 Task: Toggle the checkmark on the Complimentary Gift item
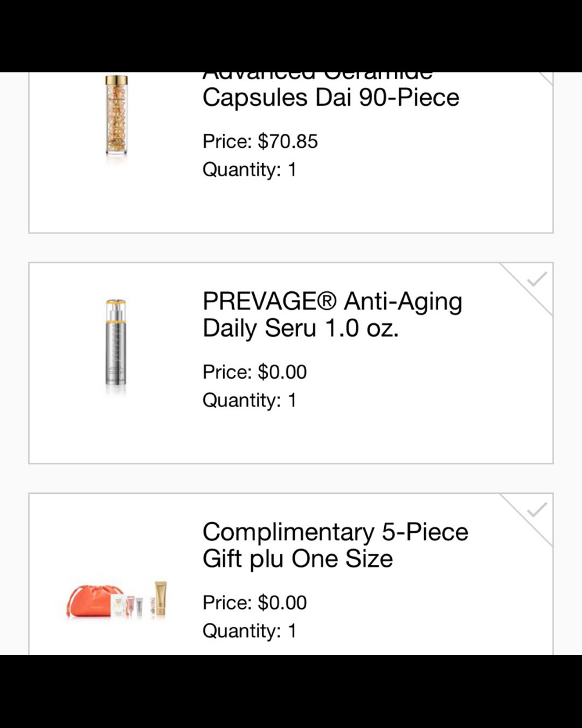pyautogui.click(x=536, y=510)
